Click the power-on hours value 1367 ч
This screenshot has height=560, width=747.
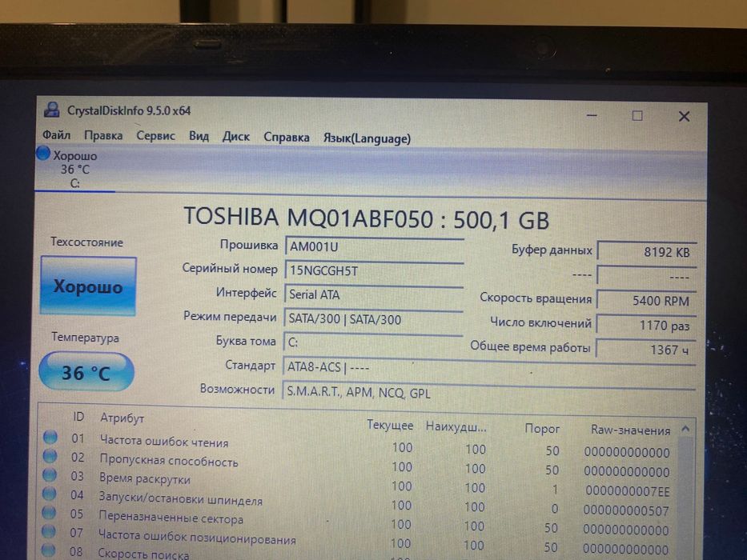646,350
